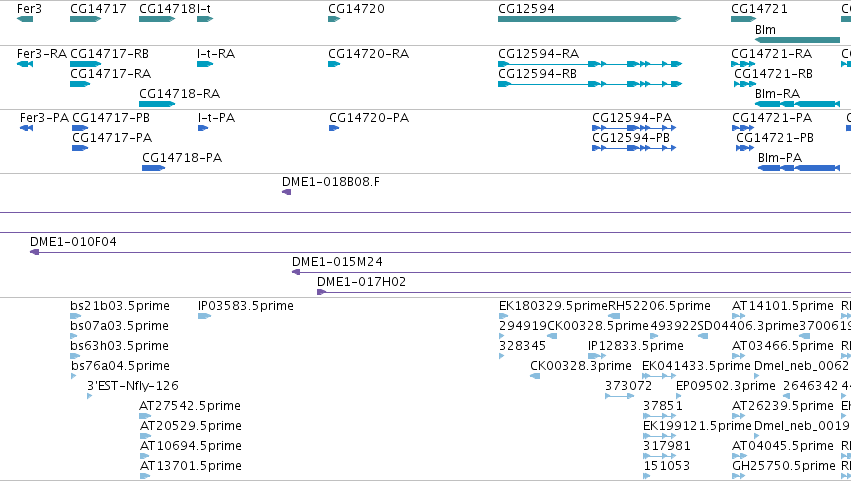Select the Blm-PA protein feature
Viewport: 851px width, 481px height.
coord(799,168)
